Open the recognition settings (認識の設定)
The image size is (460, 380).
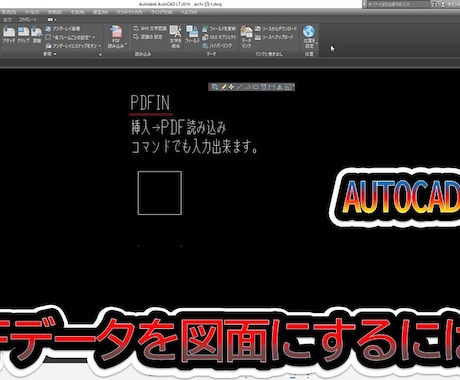coord(148,37)
